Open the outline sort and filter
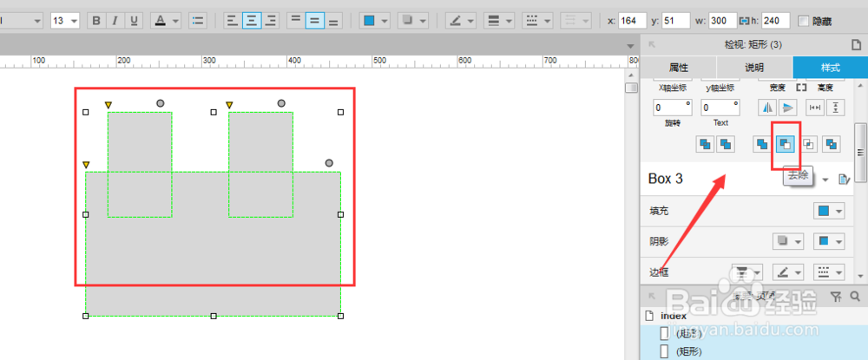The width and height of the screenshot is (868, 360). [x=837, y=297]
